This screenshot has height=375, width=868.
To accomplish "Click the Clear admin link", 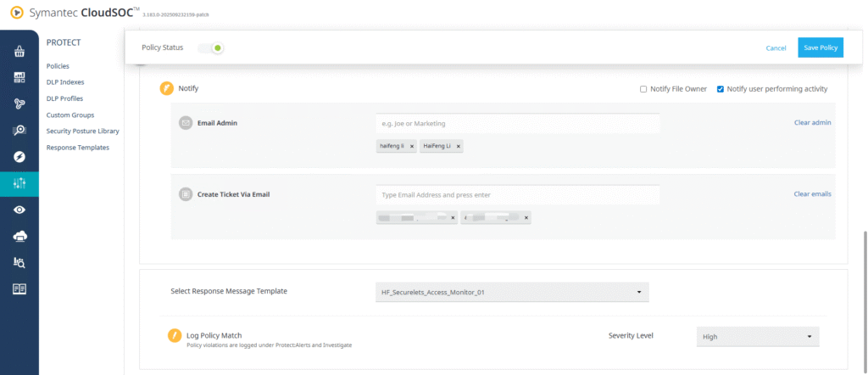I will point(812,123).
